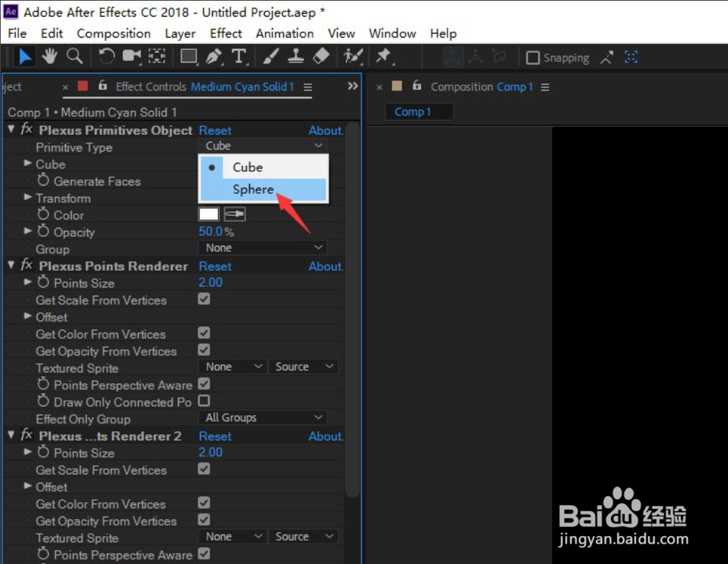728x564 pixels.
Task: Open the Composition menu
Action: 114,33
